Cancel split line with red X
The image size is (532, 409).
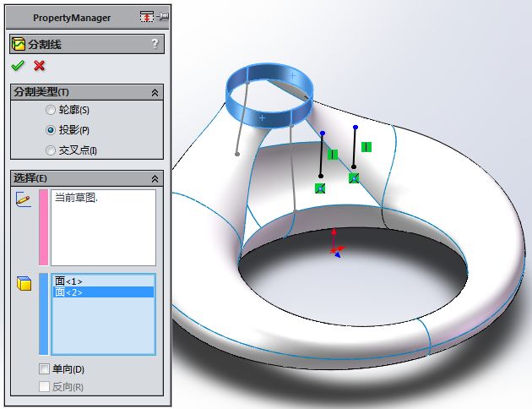pos(40,65)
